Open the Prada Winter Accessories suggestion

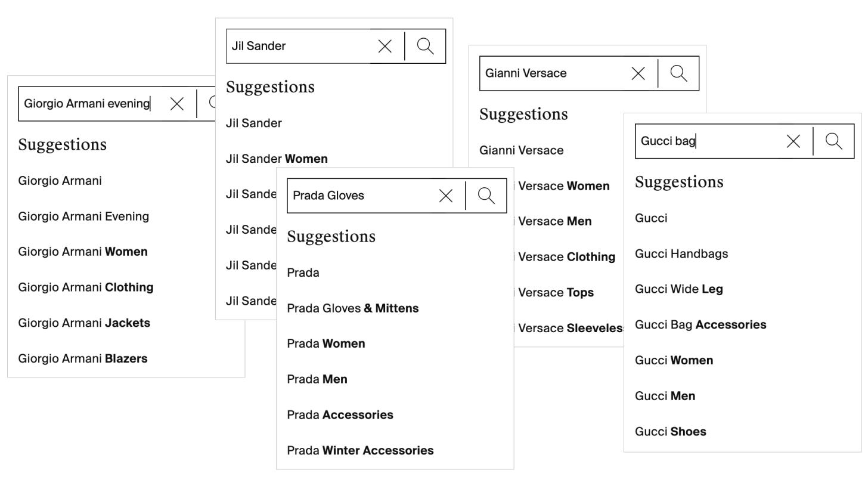click(360, 451)
